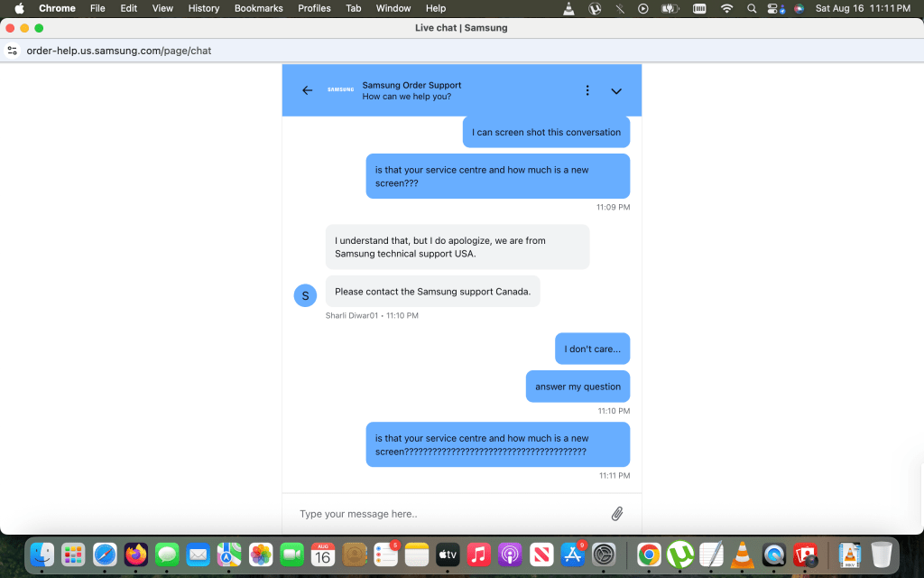The image size is (924, 578).
Task: Open the History menu
Action: [203, 8]
